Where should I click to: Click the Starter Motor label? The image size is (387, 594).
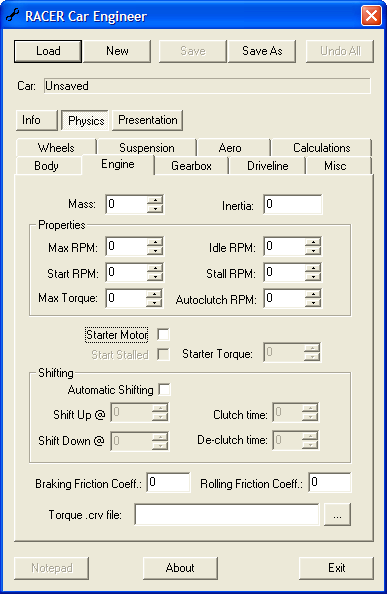117,335
